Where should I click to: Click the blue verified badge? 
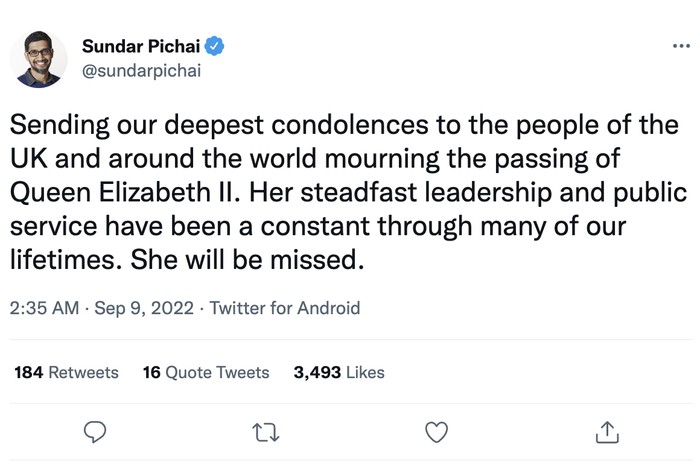(215, 47)
